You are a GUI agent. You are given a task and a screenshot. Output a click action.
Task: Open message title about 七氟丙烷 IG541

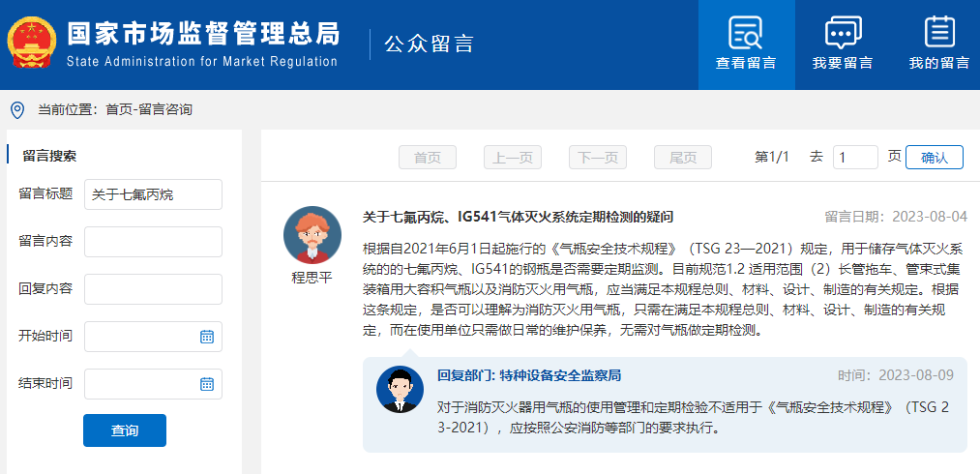click(x=518, y=217)
